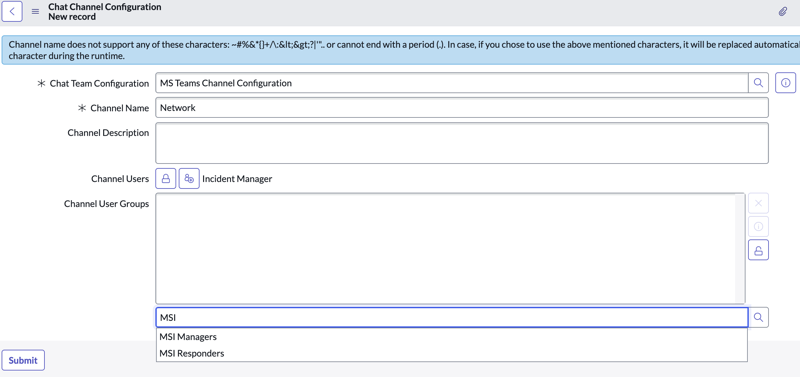The width and height of the screenshot is (800, 377).
Task: Select the Chat Channel Configuration title
Action: pyautogui.click(x=105, y=7)
